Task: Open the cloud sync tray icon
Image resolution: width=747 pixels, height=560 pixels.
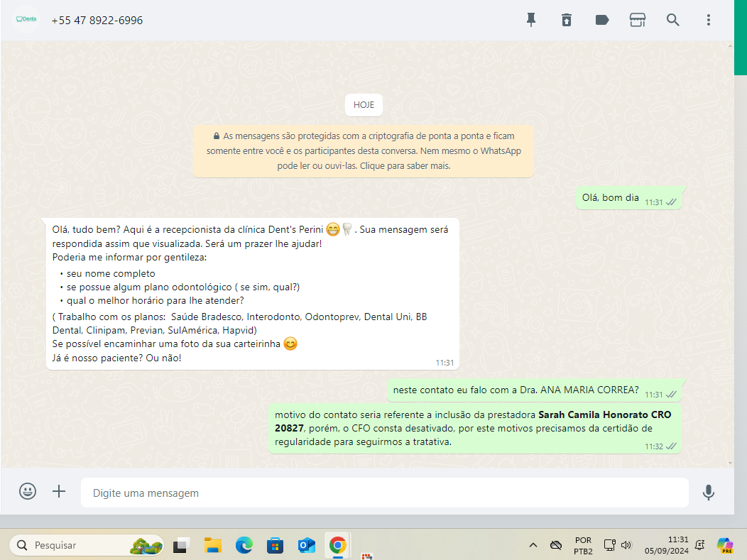Action: [x=555, y=545]
